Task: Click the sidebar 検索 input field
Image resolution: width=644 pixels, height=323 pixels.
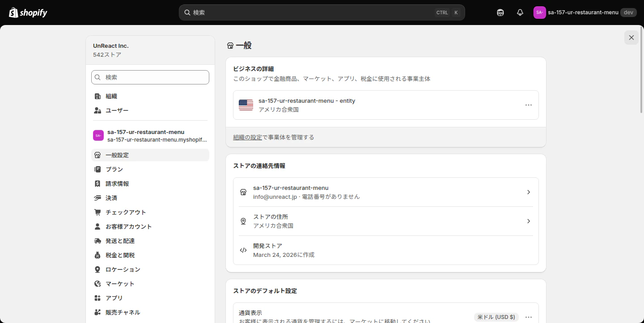Action: [150, 77]
